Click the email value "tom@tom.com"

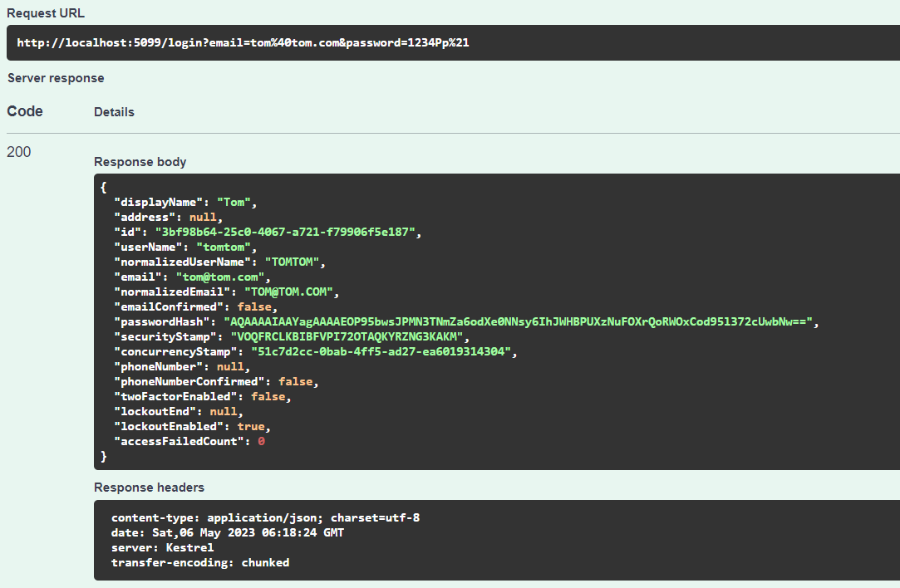click(x=220, y=277)
